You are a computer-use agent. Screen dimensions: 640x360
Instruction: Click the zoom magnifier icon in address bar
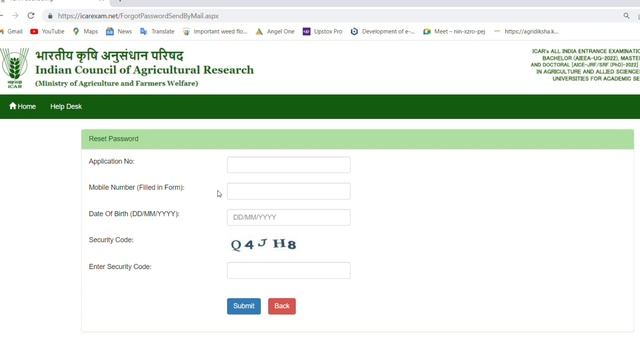(x=626, y=16)
